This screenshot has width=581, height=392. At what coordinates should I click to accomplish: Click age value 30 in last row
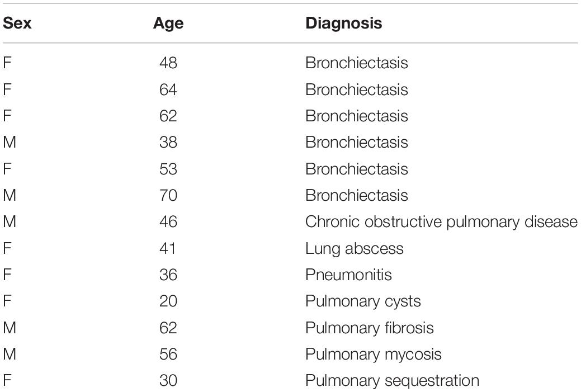point(168,380)
